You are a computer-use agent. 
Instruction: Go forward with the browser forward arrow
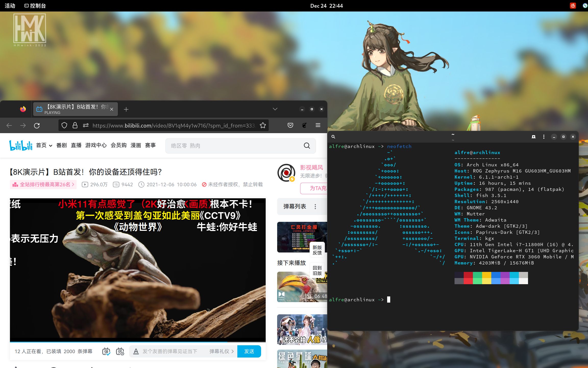click(23, 125)
